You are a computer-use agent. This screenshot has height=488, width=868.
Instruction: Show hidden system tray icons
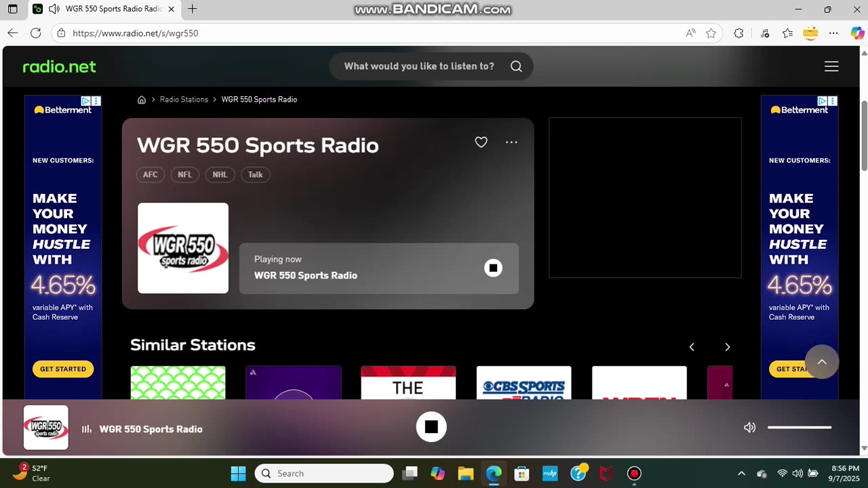[x=741, y=473]
